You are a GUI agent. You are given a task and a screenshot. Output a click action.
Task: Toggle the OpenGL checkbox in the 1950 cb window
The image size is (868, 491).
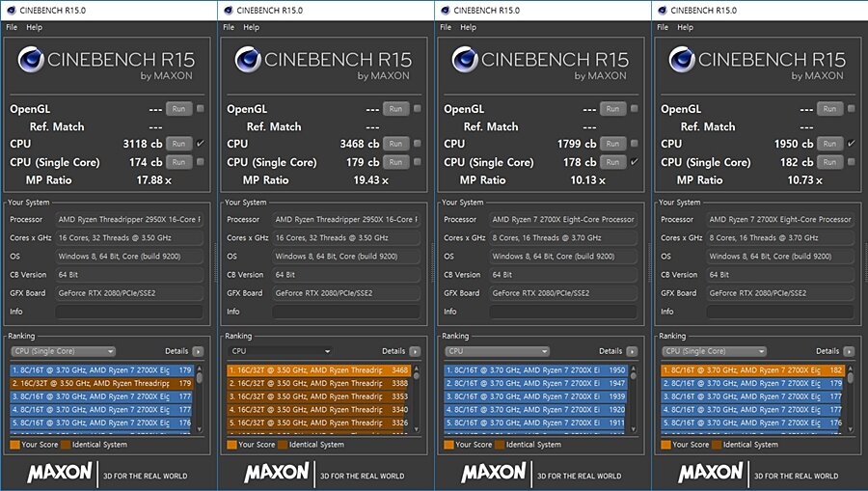[852, 108]
